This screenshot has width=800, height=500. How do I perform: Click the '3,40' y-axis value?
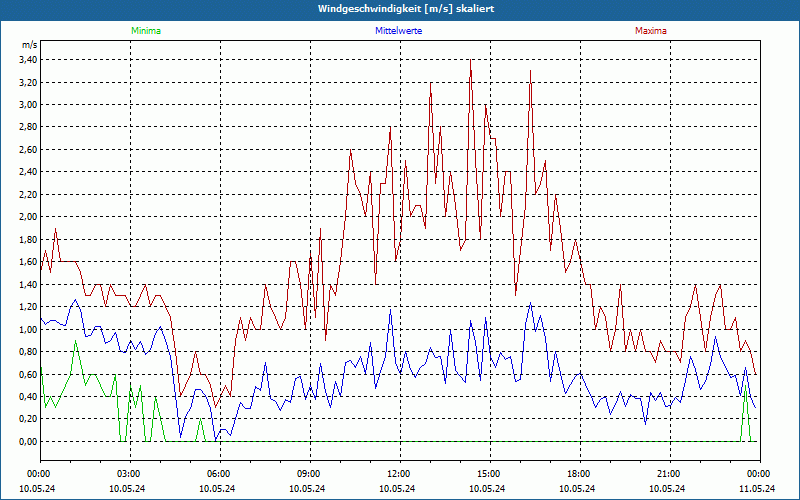[x=29, y=60]
